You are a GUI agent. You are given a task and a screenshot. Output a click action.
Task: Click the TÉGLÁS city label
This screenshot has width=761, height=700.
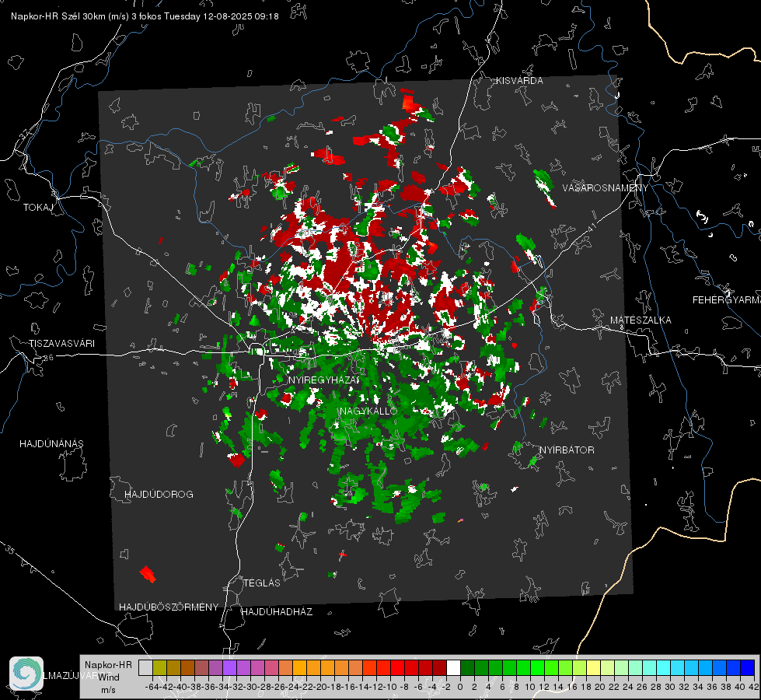[262, 583]
